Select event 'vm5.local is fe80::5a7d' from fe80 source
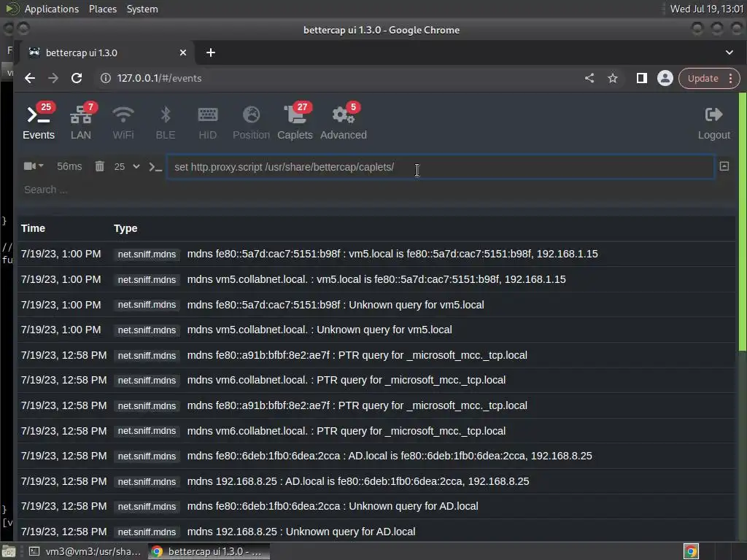This screenshot has width=747, height=560. [x=376, y=254]
